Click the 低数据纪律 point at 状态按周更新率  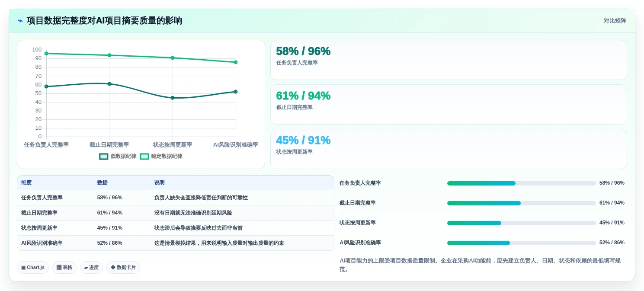[x=173, y=98]
